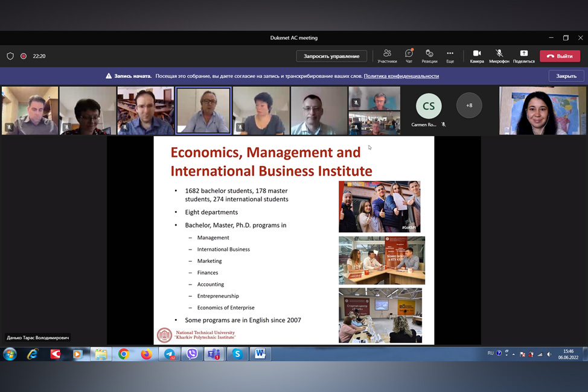
Task: Open the Участники participants panel
Action: (387, 56)
